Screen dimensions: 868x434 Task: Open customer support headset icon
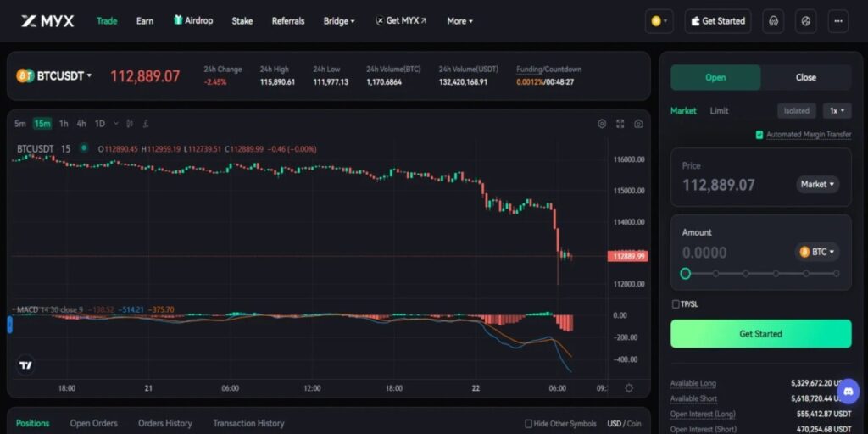click(x=772, y=21)
